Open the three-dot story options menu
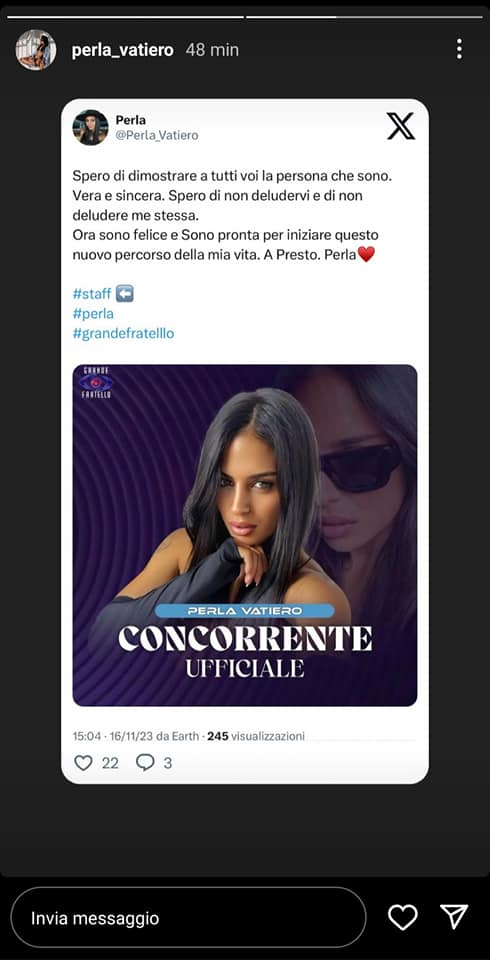This screenshot has height=960, width=490. tap(459, 49)
